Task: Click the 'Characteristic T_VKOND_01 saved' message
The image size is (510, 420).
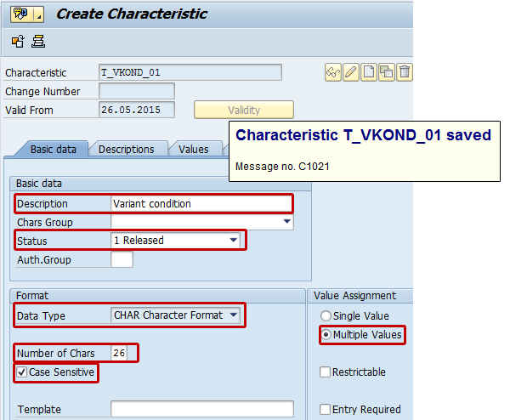Action: 363,135
